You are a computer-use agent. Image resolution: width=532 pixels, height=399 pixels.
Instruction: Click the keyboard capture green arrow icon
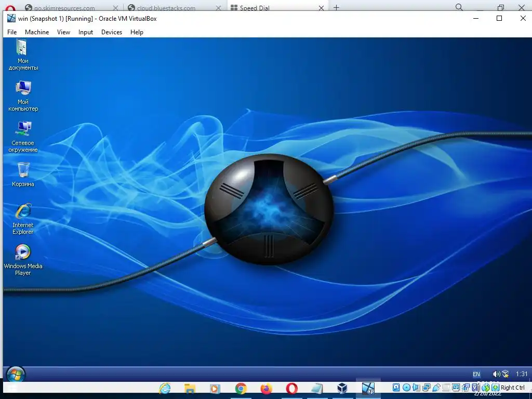tap(495, 388)
